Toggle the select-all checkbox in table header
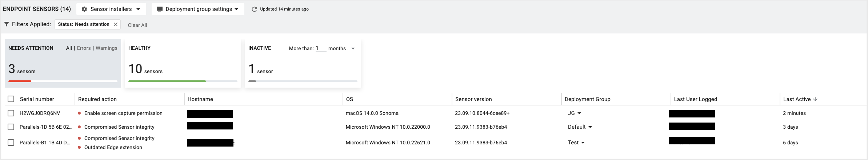The height and width of the screenshot is (160, 868). point(11,99)
